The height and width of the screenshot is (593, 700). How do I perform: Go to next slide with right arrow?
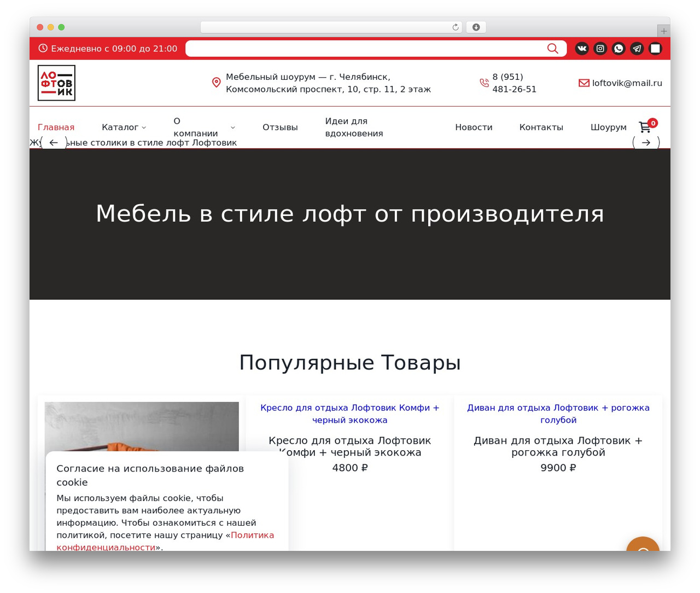[646, 143]
